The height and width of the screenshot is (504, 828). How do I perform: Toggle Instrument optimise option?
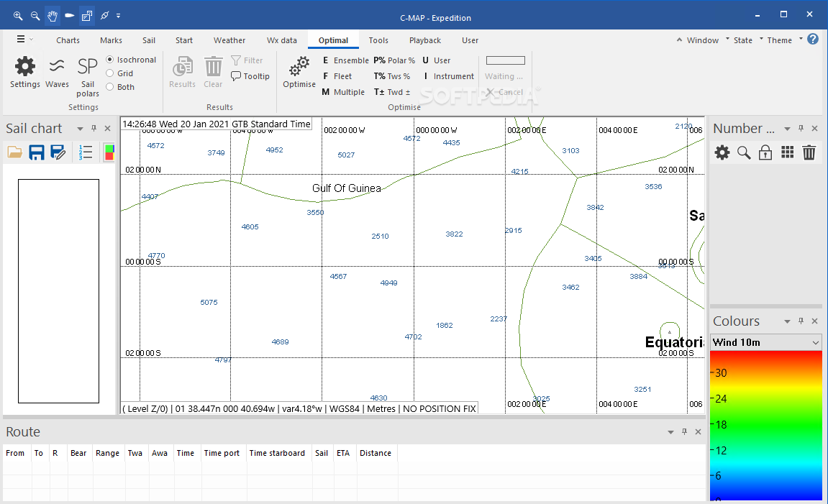[448, 76]
